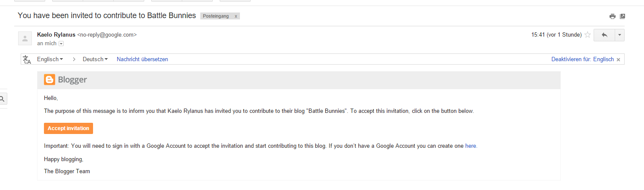
Task: Click the reply arrow button
Action: [x=604, y=35]
